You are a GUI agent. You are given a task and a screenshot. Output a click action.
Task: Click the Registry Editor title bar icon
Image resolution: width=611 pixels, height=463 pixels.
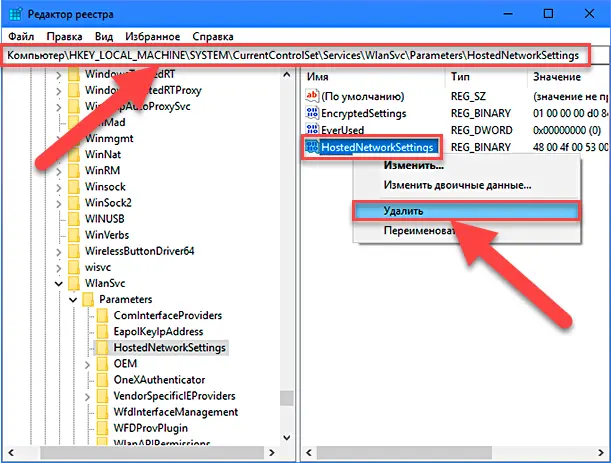(16, 14)
